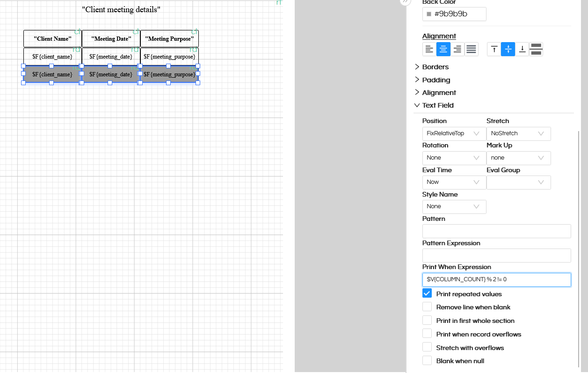
Task: Click the Back Color swatch
Action: (428, 14)
